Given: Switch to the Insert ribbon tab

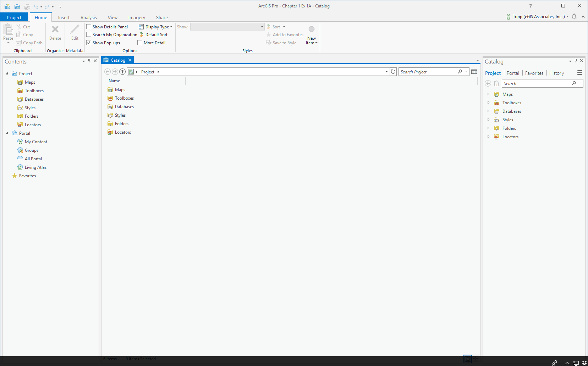Looking at the screenshot, I should pyautogui.click(x=64, y=17).
